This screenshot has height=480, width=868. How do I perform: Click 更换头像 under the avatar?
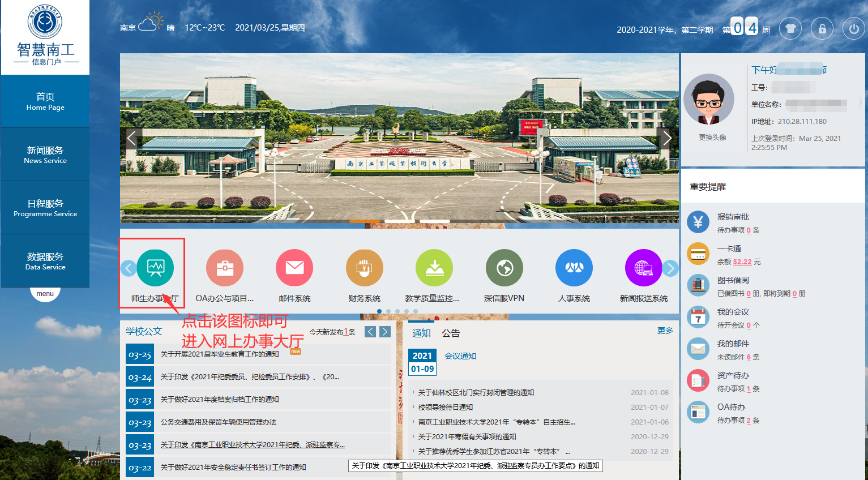pos(712,138)
